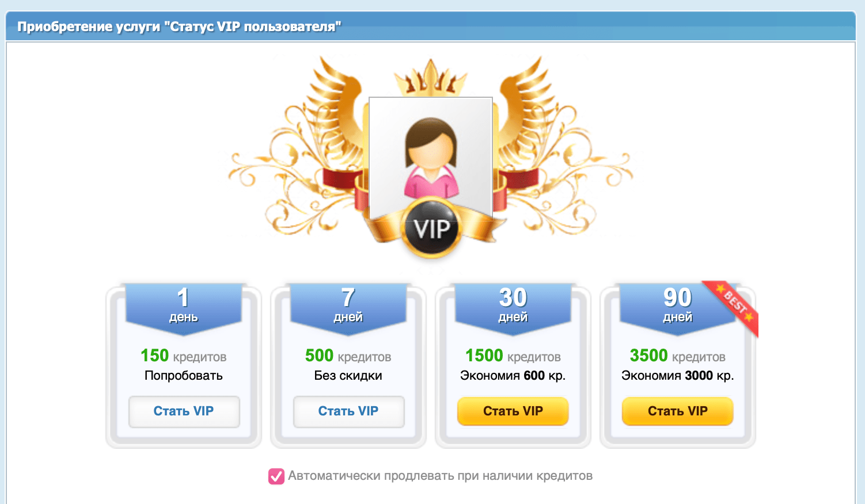Click Стать VIP under 500 кредитов

tap(348, 411)
